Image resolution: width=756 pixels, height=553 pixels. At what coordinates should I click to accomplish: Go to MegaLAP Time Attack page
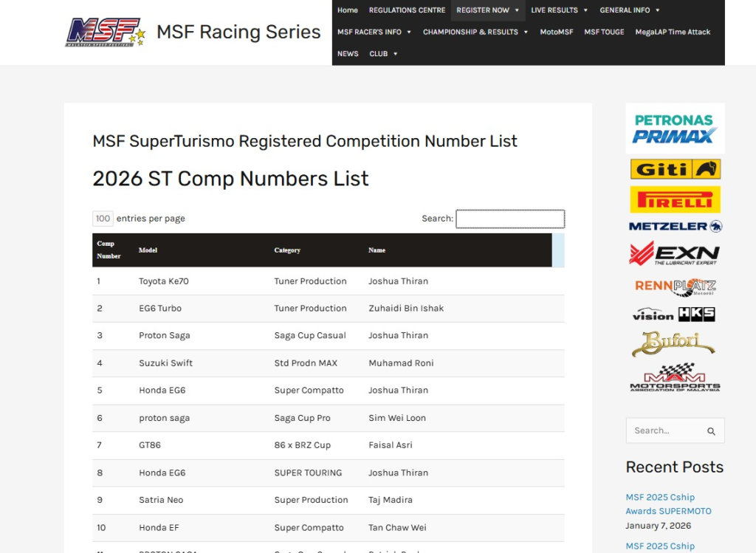(x=673, y=32)
